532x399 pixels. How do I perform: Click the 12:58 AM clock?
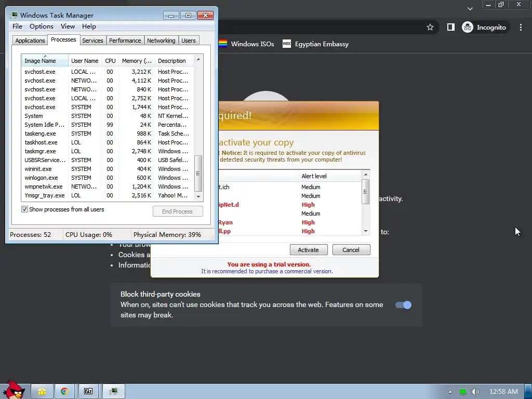tap(503, 392)
